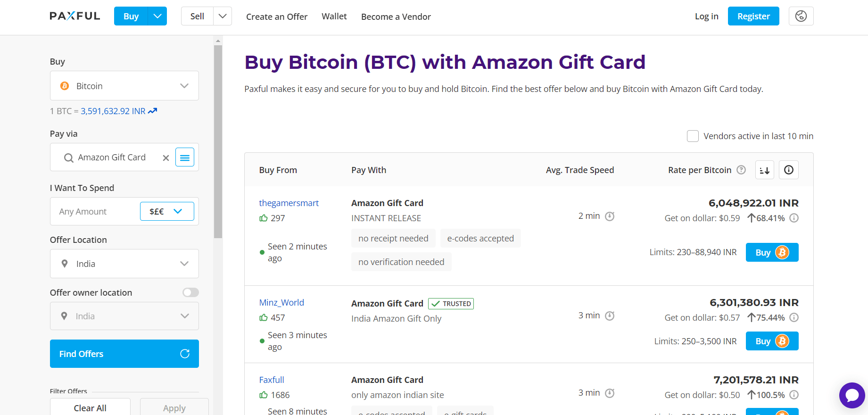The width and height of the screenshot is (868, 415).
Task: Check the Vendors active in last 10 min box
Action: (x=693, y=136)
